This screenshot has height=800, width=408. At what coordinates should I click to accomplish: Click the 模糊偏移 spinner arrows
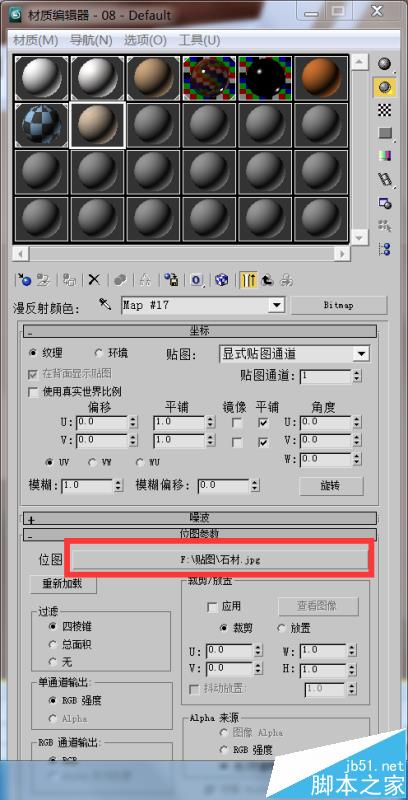[255, 486]
